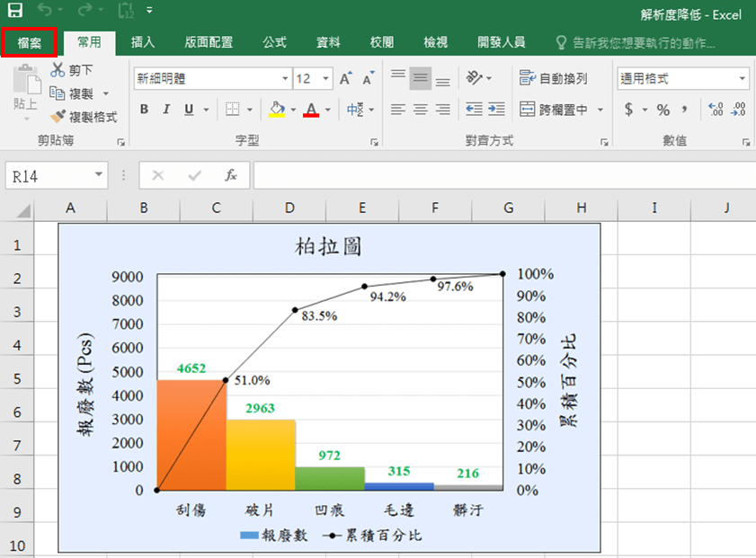
Task: Open the 檔案 (File) tab
Action: point(30,42)
